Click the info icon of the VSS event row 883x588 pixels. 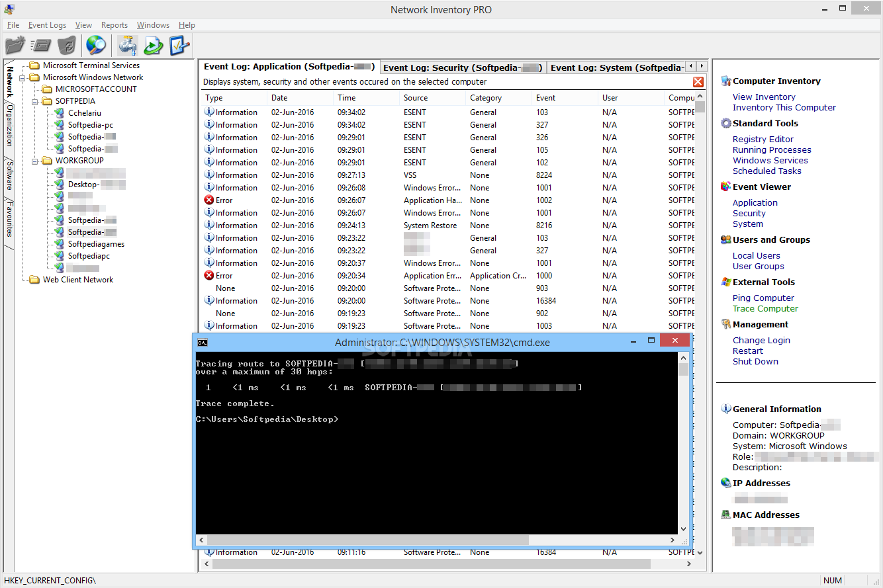coord(209,175)
